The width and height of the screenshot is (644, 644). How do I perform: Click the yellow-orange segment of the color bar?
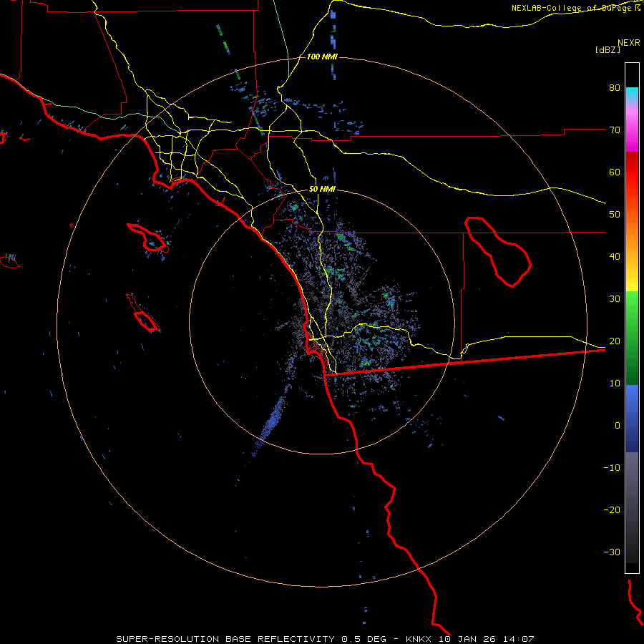[x=632, y=255]
